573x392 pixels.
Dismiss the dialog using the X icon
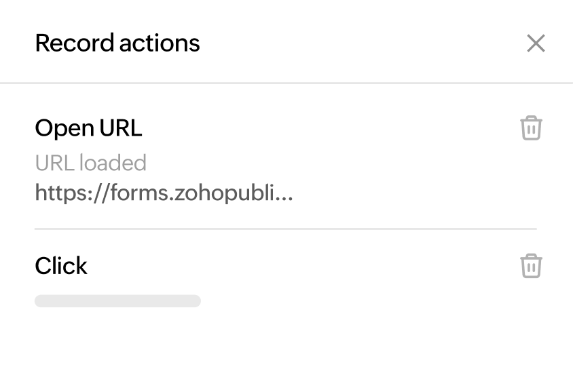point(536,44)
